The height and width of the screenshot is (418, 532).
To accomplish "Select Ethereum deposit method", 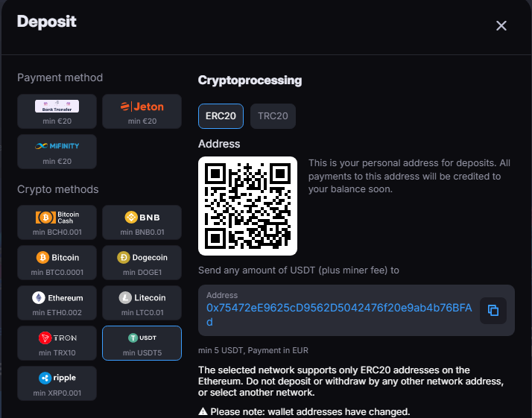I will coord(57,303).
